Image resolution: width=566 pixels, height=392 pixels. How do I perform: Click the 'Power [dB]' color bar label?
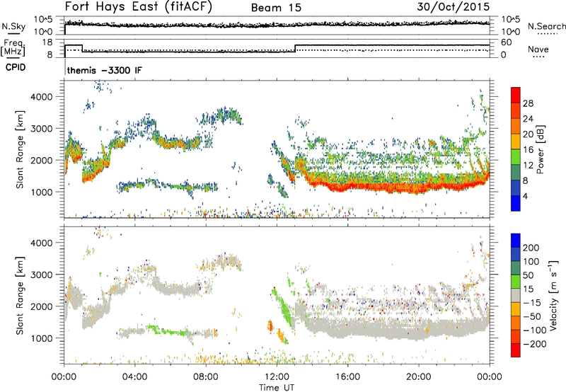point(540,149)
